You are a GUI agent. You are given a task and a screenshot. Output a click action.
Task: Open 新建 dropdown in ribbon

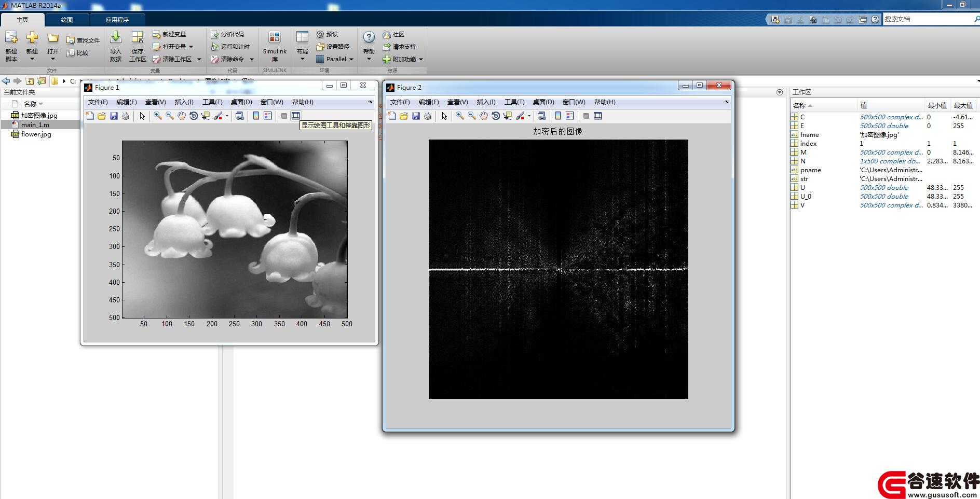pyautogui.click(x=32, y=46)
